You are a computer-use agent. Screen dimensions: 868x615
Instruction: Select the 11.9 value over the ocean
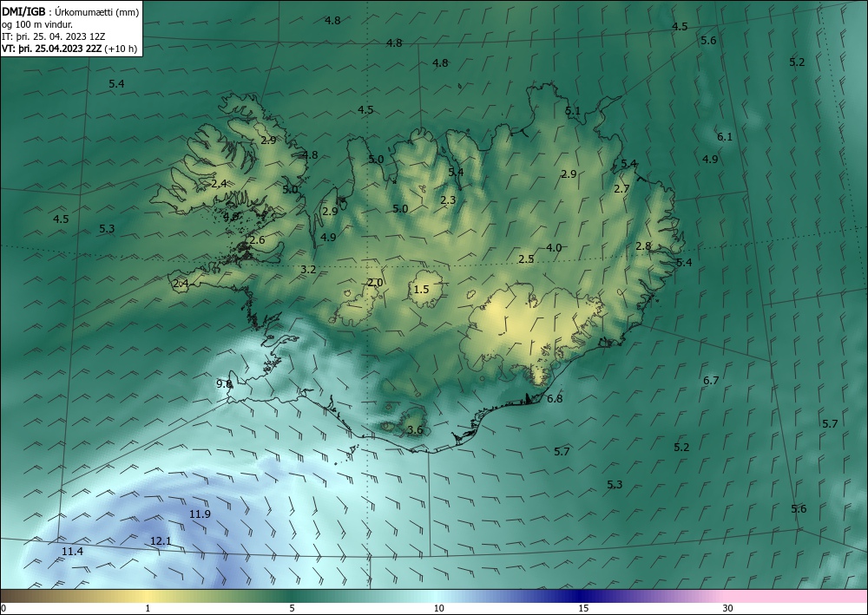200,514
